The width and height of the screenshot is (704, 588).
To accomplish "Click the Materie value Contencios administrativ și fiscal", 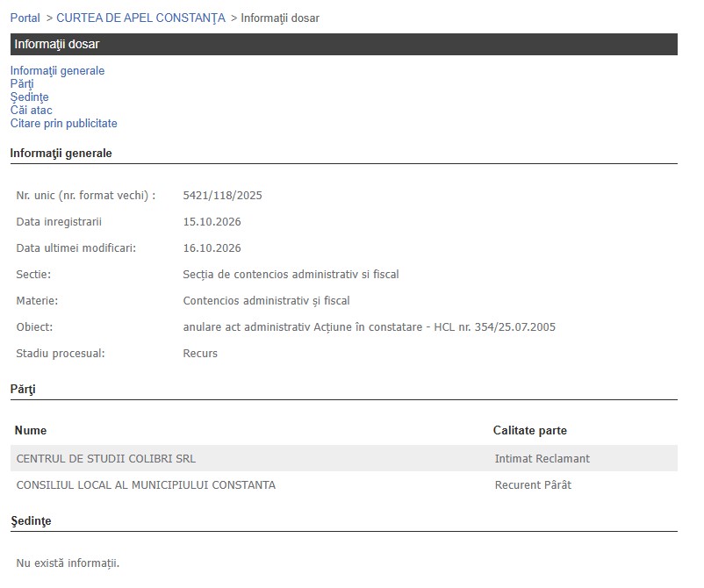I will point(266,301).
